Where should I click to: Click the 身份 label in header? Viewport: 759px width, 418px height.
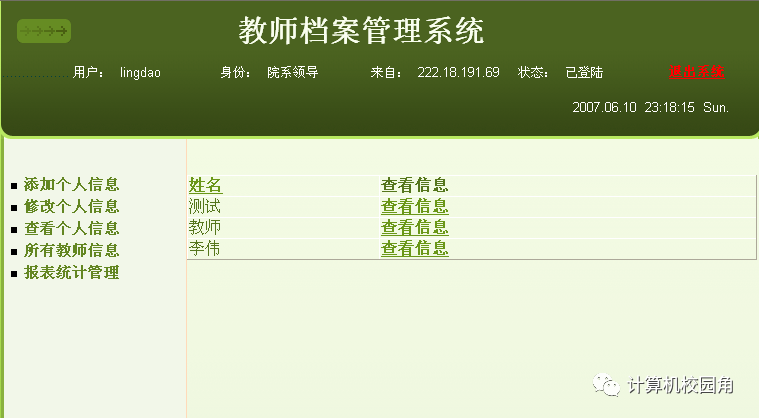point(235,73)
